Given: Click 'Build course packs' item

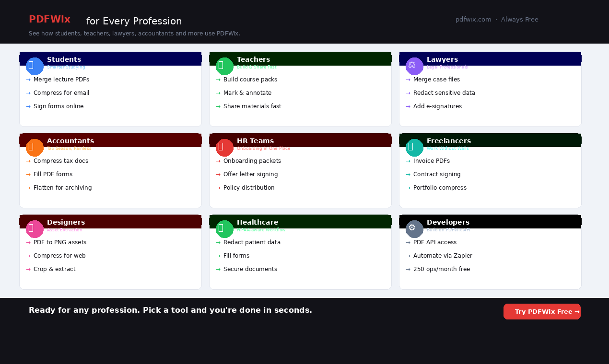Looking at the screenshot, I should tap(250, 80).
